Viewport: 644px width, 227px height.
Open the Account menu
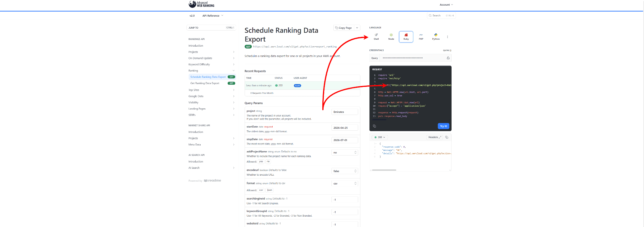coord(446,5)
